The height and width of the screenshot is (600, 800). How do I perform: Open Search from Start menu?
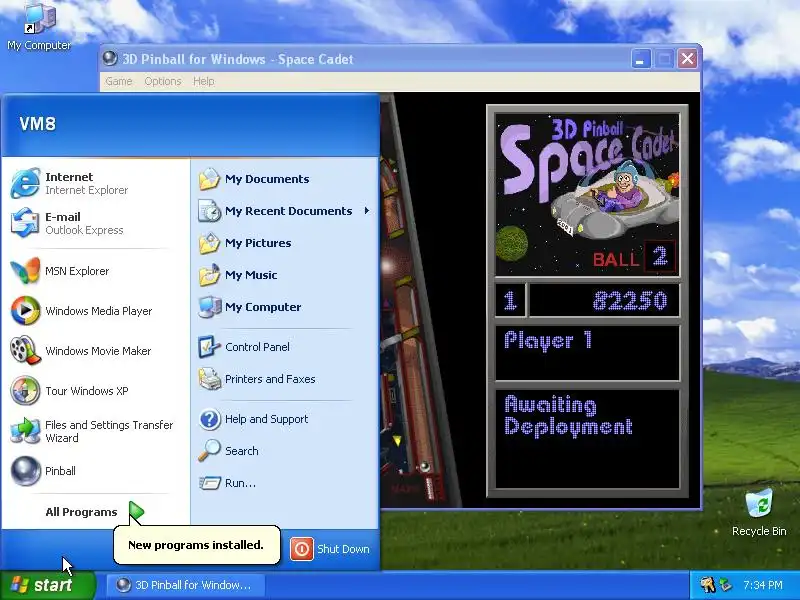click(x=285, y=451)
